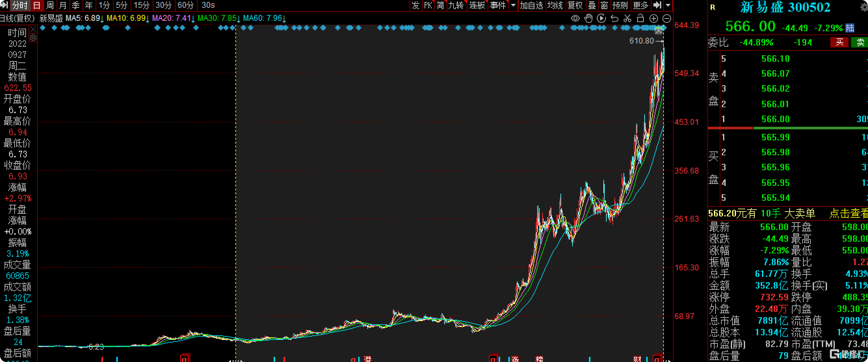Toggle the padlock lock icon
Screen dimensions: 868x362
[x=640, y=19]
